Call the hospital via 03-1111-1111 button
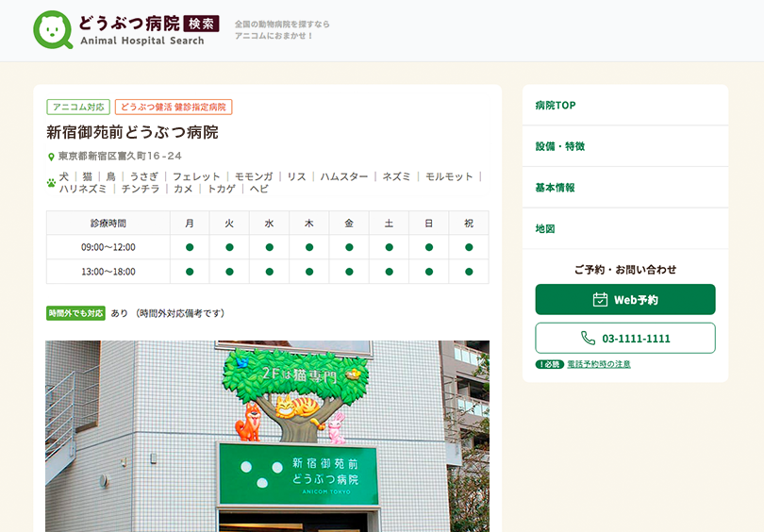764x532 pixels. click(625, 339)
